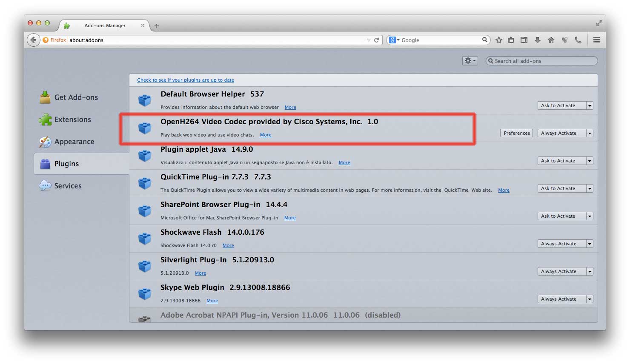Open More link for Default Browser Helper
The height and width of the screenshot is (364, 630).
(290, 107)
